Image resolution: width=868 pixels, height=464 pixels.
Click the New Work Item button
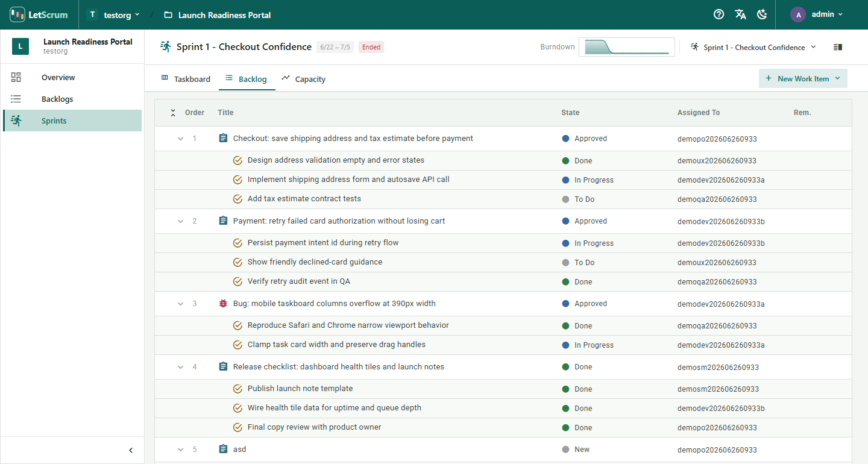click(x=803, y=78)
